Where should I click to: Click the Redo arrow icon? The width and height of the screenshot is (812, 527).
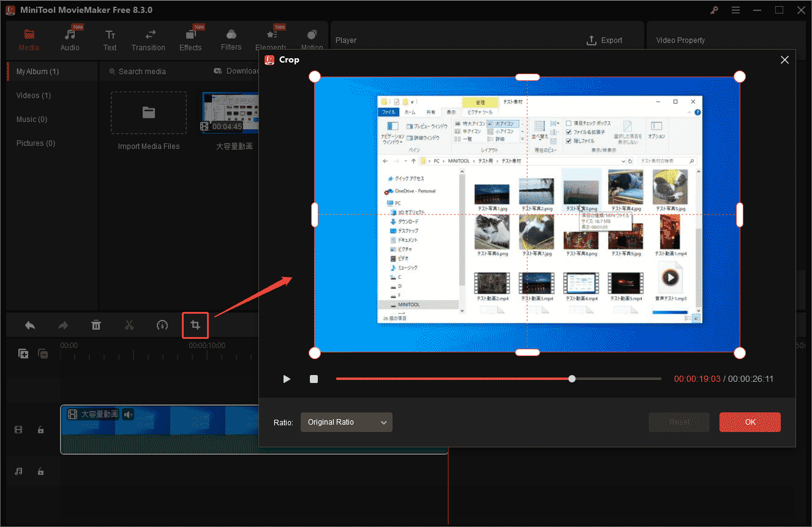click(x=63, y=325)
